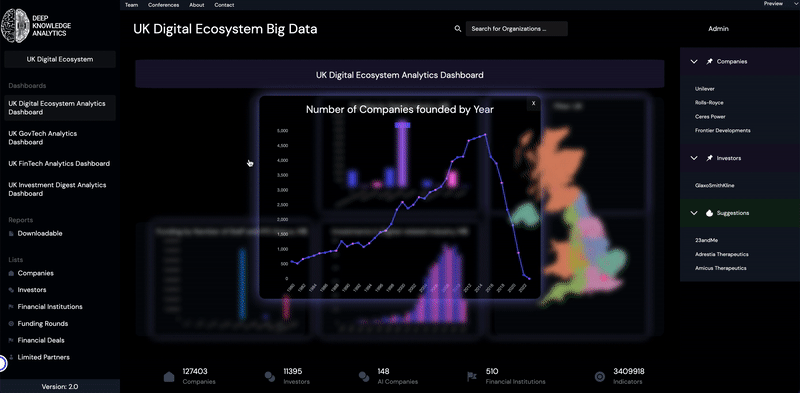Click the pin icon beside Investors panel
The width and height of the screenshot is (800, 393).
709,158
